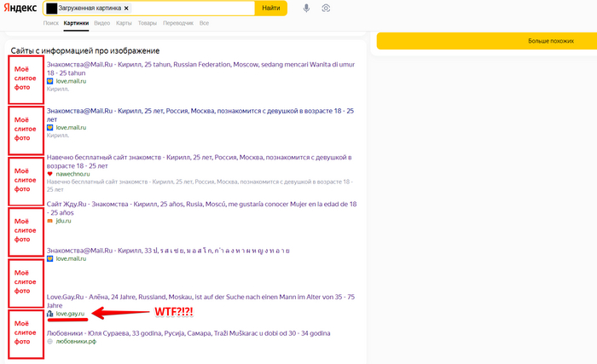The height and width of the screenshot is (364, 597).
Task: Open the Переводчик tab
Action: (178, 23)
